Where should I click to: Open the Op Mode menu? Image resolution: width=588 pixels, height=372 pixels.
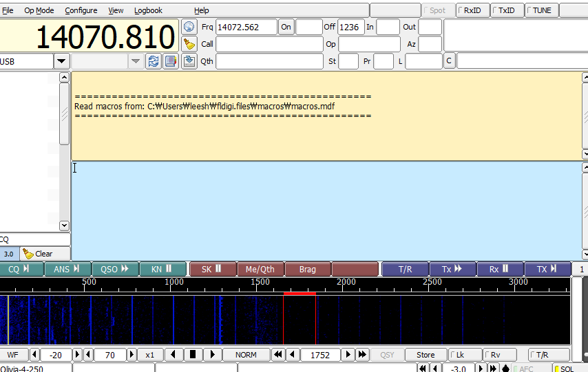(x=39, y=10)
